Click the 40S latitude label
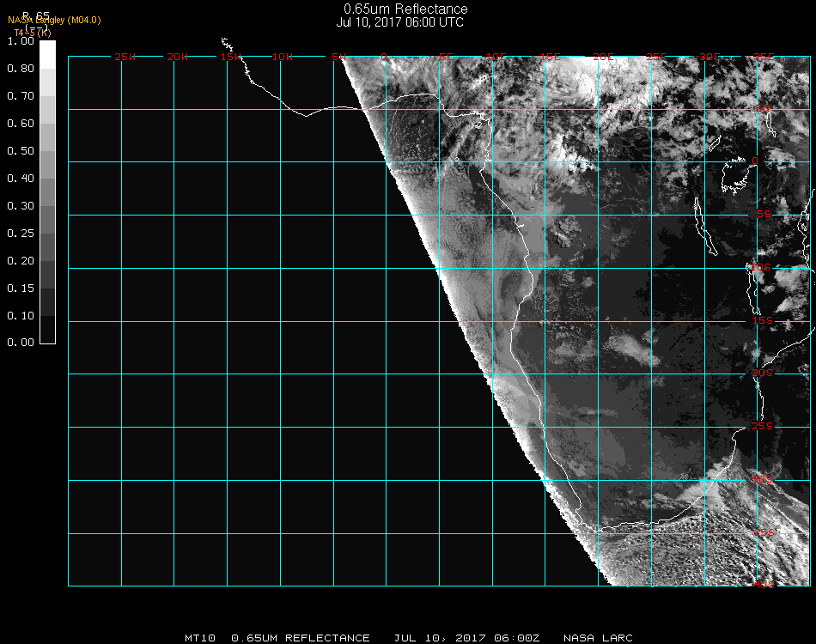Screen dimensions: 816x644 point(764,585)
